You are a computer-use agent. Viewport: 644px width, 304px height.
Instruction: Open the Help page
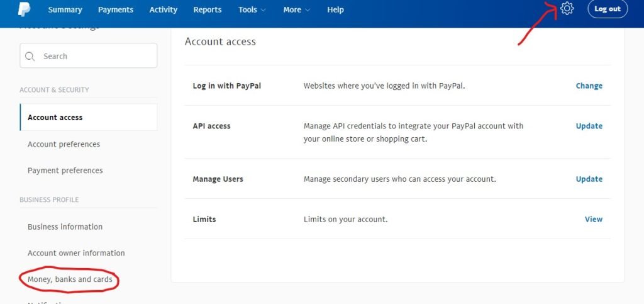click(335, 9)
